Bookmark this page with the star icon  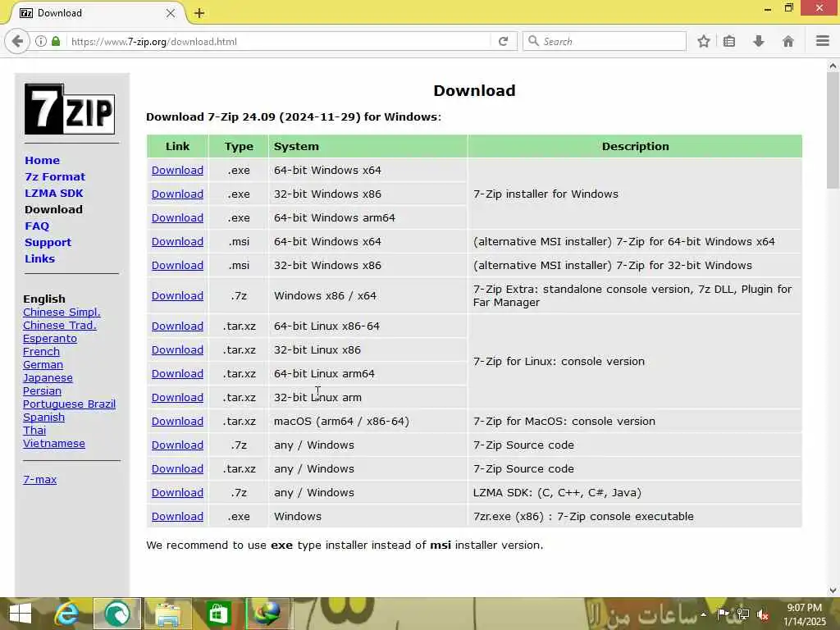[x=704, y=41]
